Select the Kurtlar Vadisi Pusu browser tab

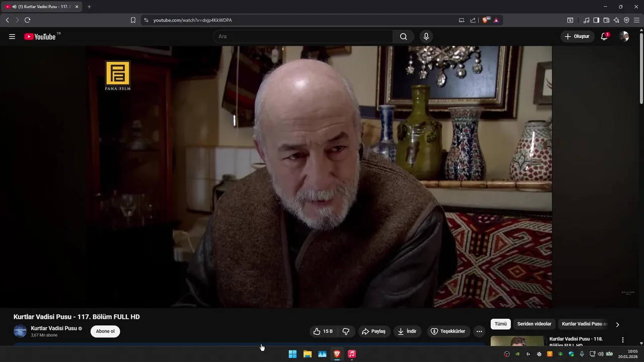[x=42, y=7]
